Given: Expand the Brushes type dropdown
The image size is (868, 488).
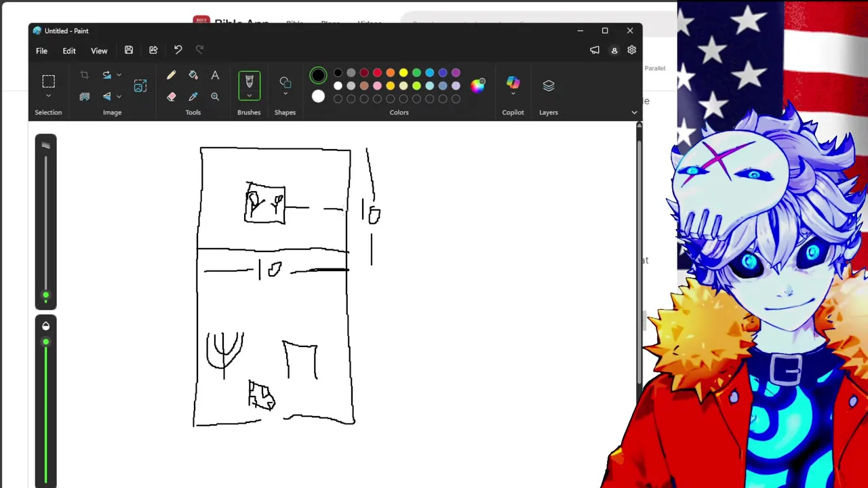Looking at the screenshot, I should tap(249, 96).
